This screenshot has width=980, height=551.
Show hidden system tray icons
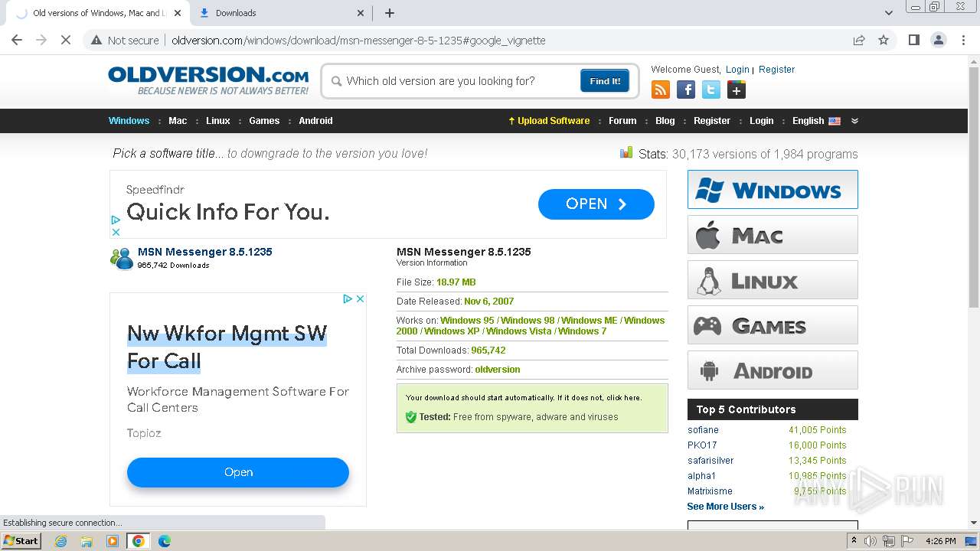(x=854, y=541)
